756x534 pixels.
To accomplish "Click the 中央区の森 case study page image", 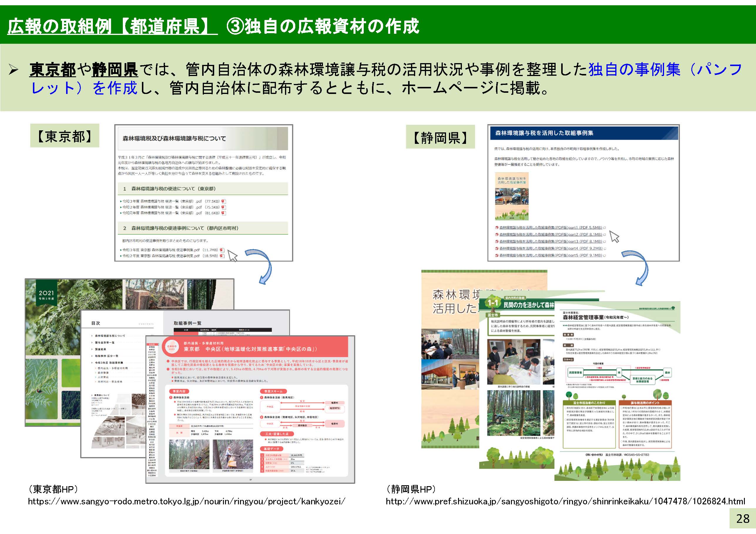I will 250,409.
